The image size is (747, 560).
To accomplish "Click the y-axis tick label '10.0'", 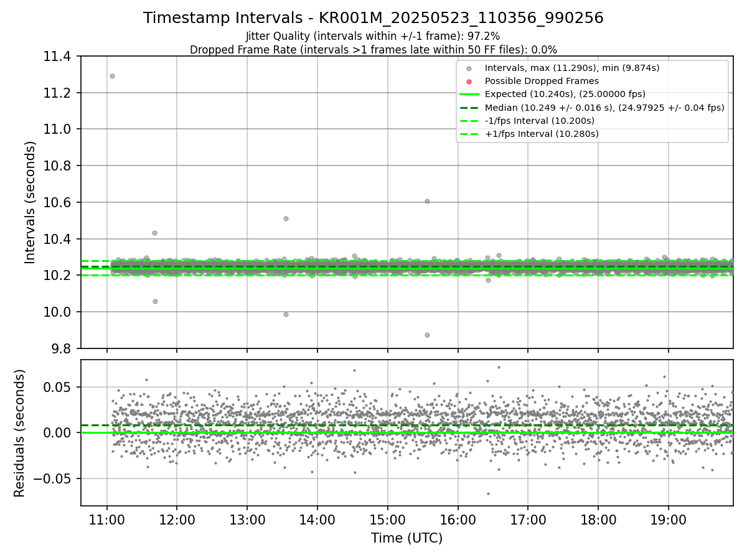I will pos(57,312).
